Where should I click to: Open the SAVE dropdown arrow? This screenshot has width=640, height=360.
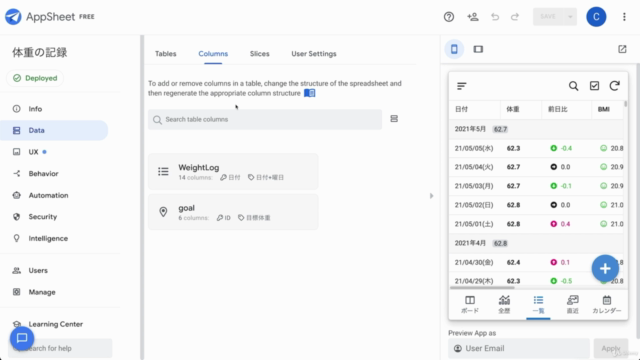[x=570, y=17]
